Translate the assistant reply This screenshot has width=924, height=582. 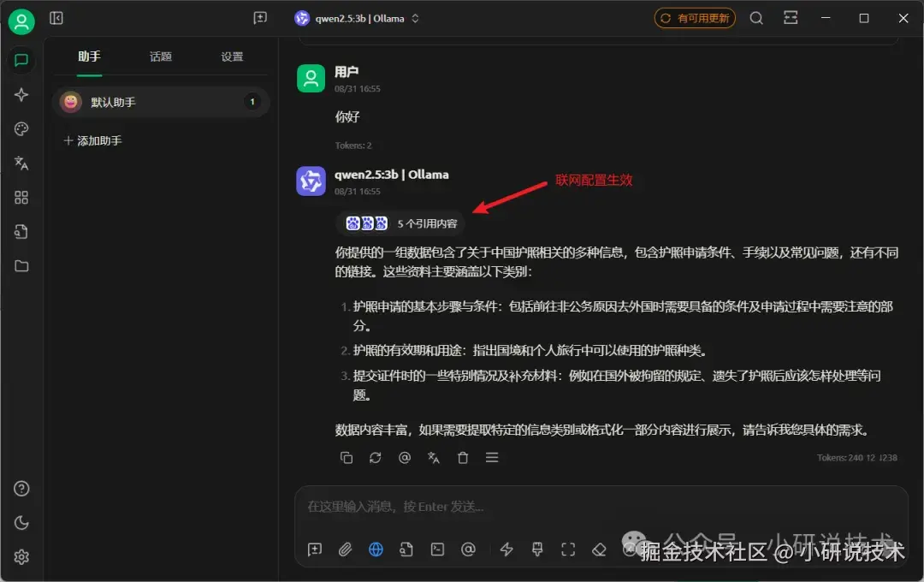point(434,458)
